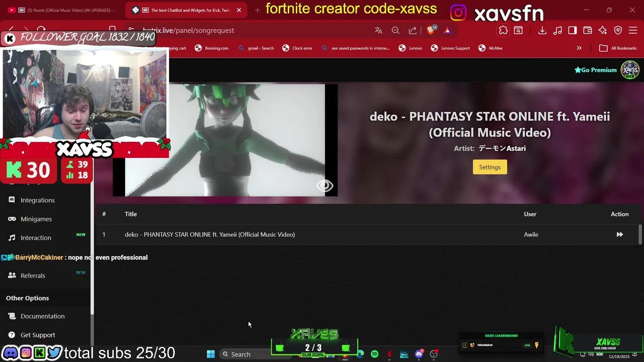
Task: Toggle the browser sidebar panel icon
Action: 573,30
